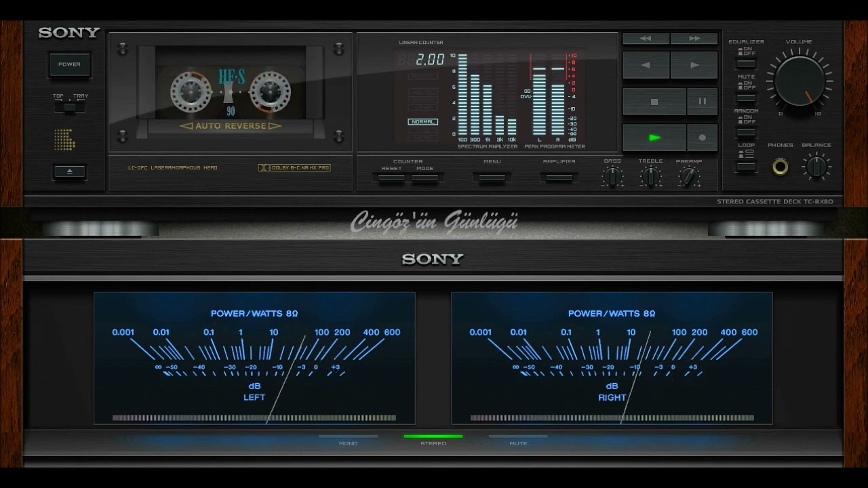Eject the cassette with the eject button

[69, 171]
